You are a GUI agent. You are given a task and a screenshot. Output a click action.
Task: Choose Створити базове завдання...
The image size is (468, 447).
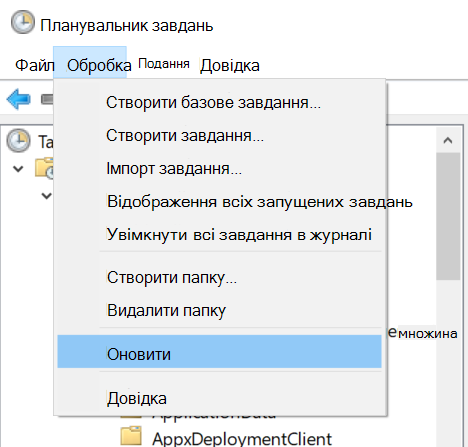coord(219,102)
